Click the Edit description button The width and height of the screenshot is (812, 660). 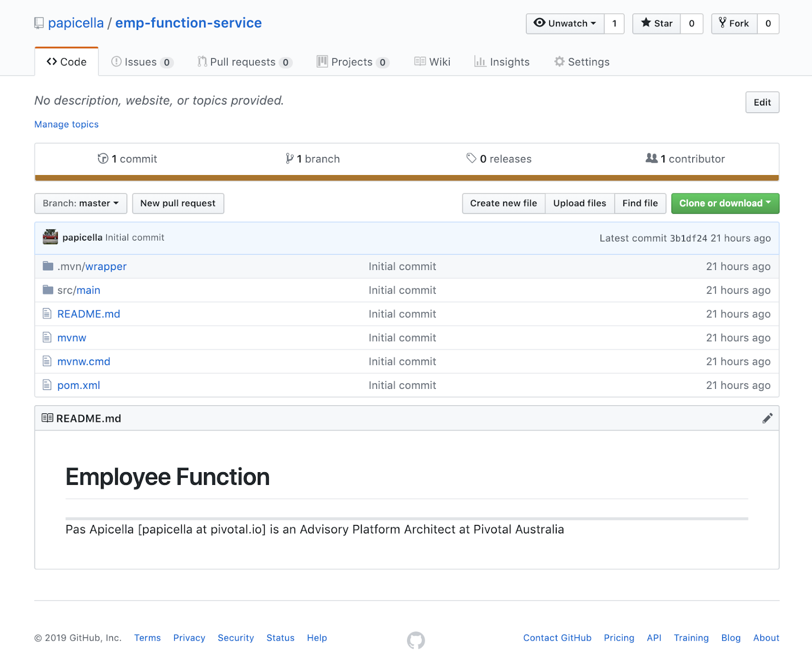point(762,102)
